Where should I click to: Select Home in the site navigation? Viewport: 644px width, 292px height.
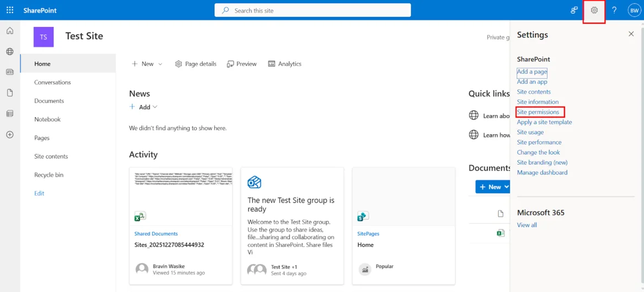coord(68,63)
